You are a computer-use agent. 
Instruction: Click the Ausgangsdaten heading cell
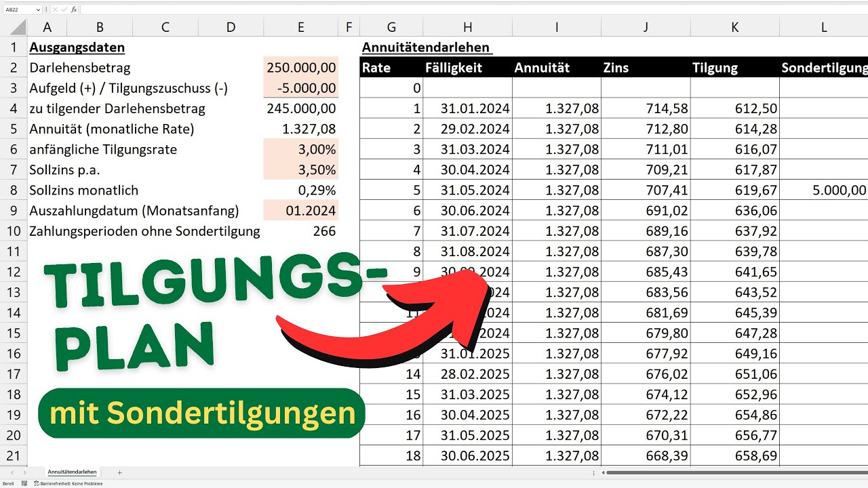pyautogui.click(x=77, y=47)
